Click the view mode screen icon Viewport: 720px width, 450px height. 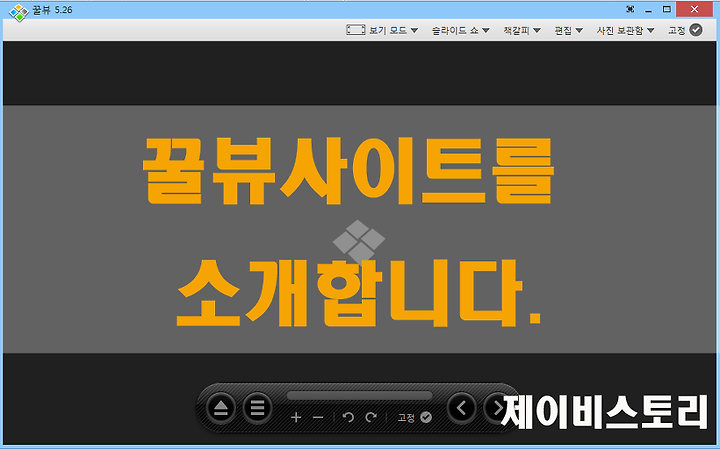click(355, 30)
